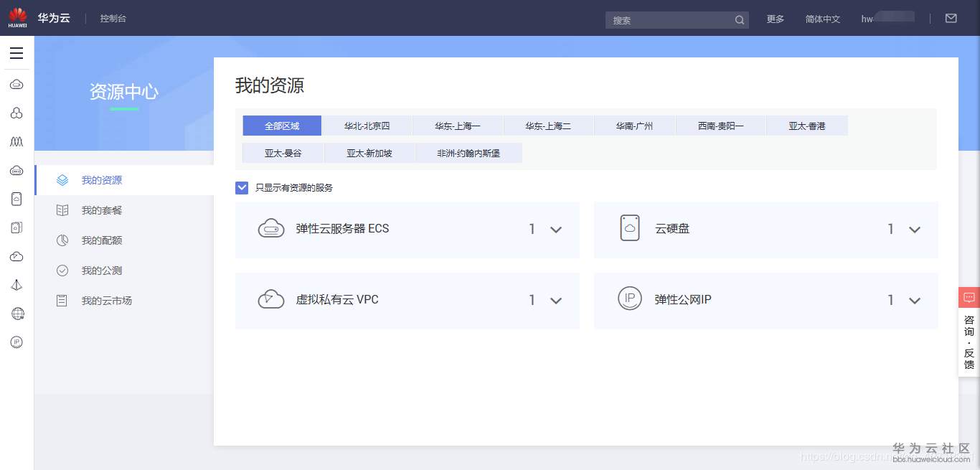Click the 云硬盘 disk card icon
Screen dimensions: 980x470
(630, 228)
